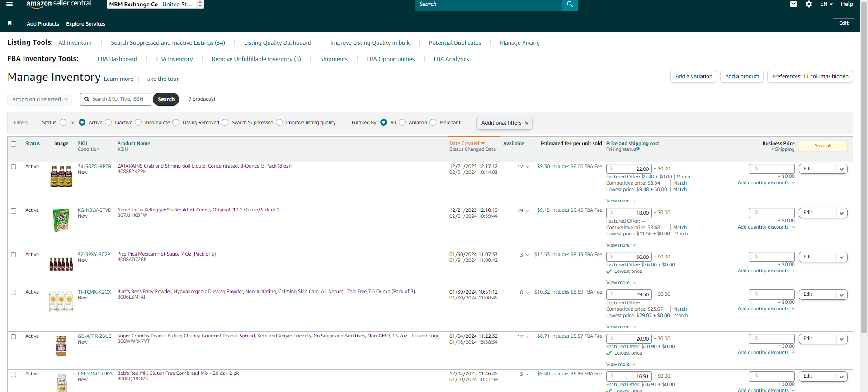Open Remove Unfulfillable Inventory (3)
Screen dimensions: 868x392
(256, 59)
